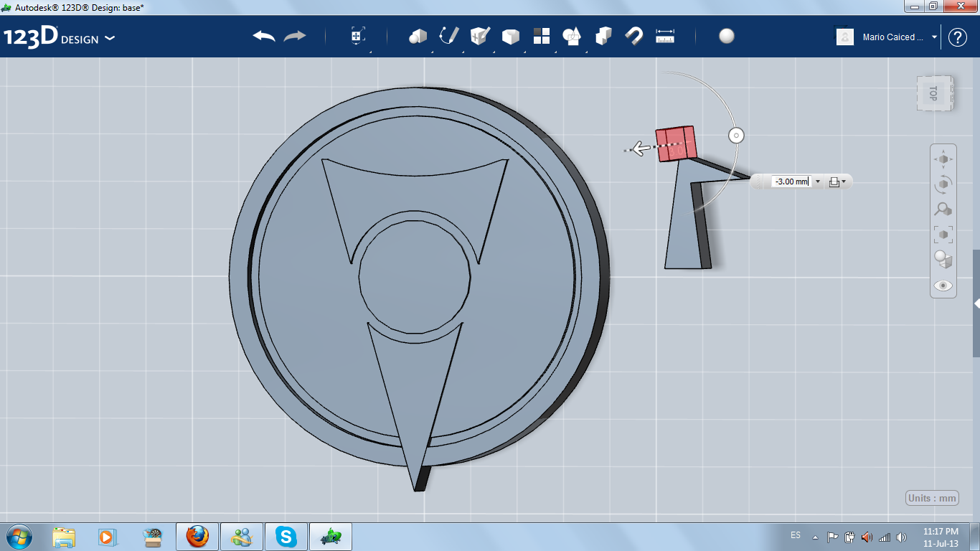Open the Transform tool
This screenshot has width=980, height=551.
point(358,36)
